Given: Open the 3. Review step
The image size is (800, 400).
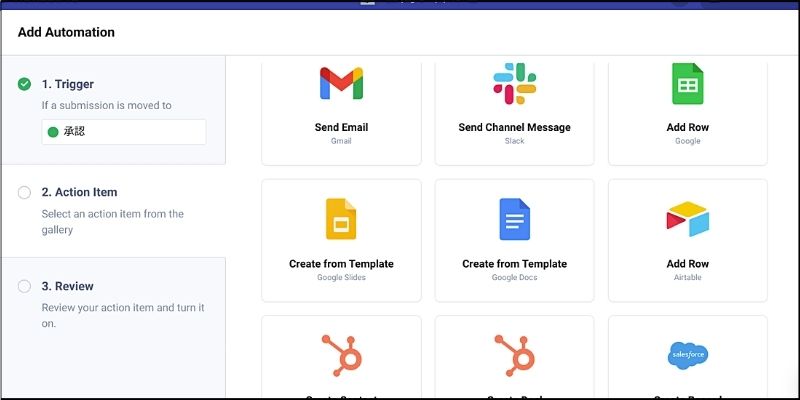Looking at the screenshot, I should click(x=68, y=286).
